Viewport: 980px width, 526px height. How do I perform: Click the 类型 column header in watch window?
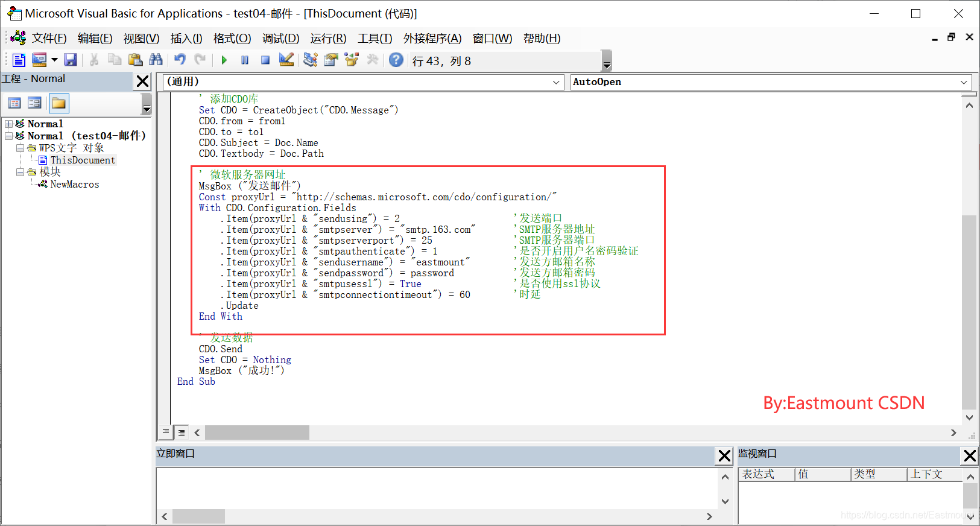click(879, 474)
